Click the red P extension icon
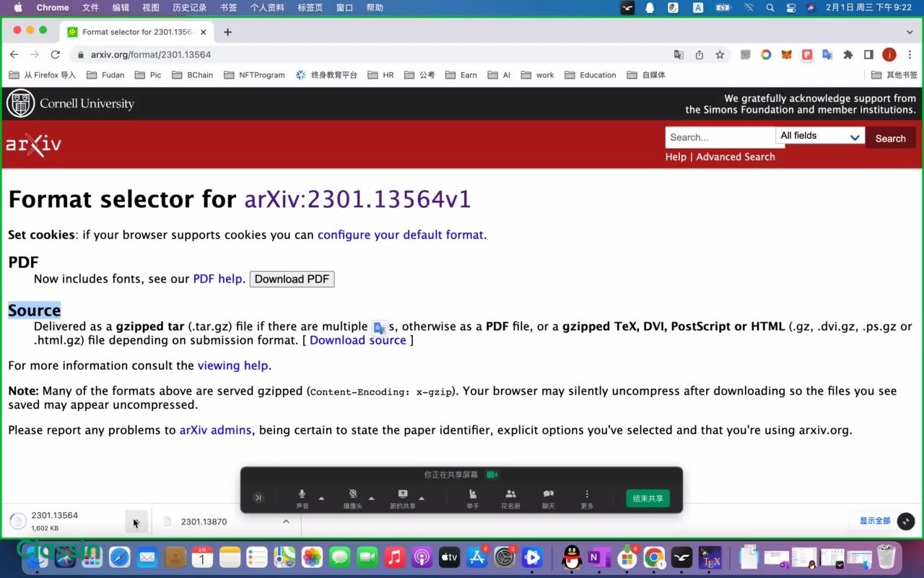Viewport: 924px width, 578px height. click(x=807, y=55)
